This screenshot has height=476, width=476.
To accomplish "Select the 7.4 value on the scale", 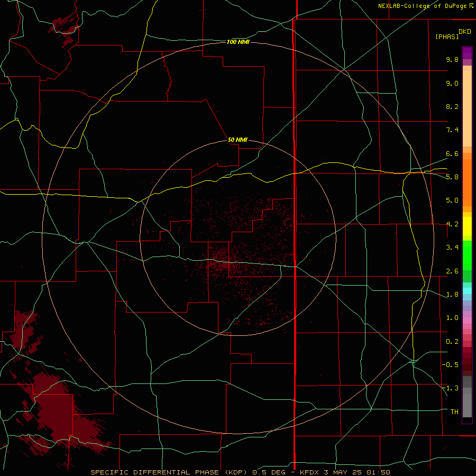I will (x=452, y=130).
